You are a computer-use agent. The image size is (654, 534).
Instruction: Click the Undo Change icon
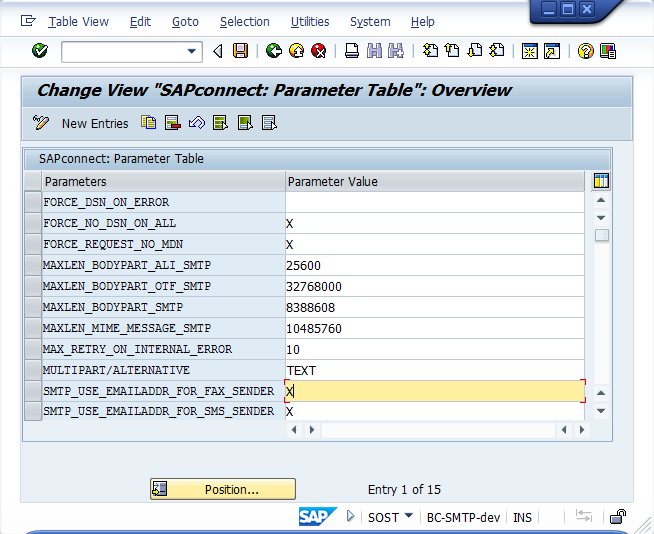tap(197, 123)
